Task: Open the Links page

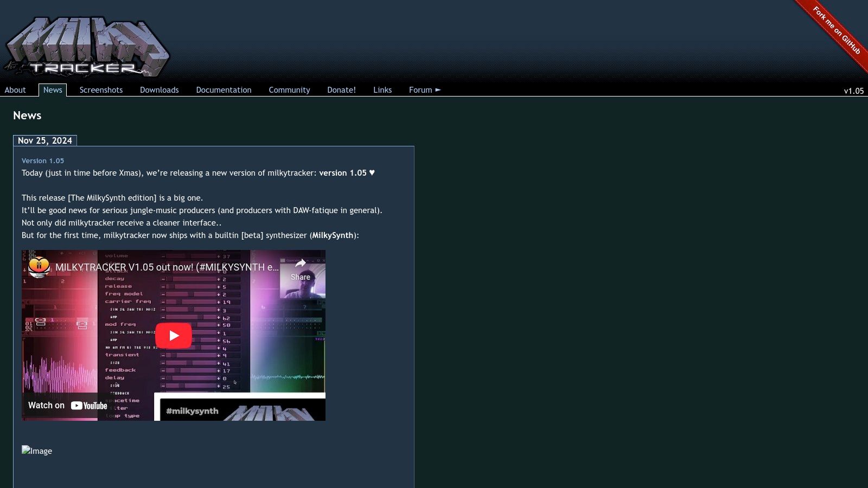Action: (x=382, y=90)
